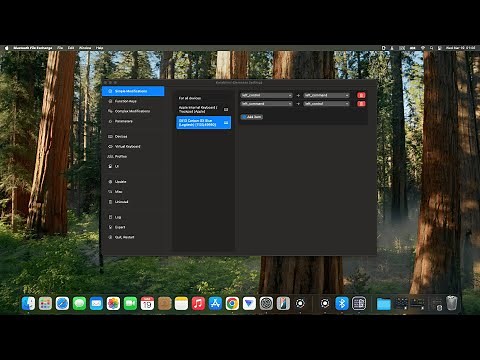Open Finder from the Dock
480x360 pixels.
point(28,304)
